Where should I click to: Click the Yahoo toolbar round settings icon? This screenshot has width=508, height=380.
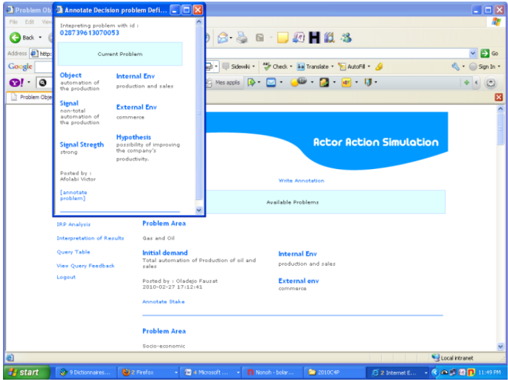click(490, 83)
